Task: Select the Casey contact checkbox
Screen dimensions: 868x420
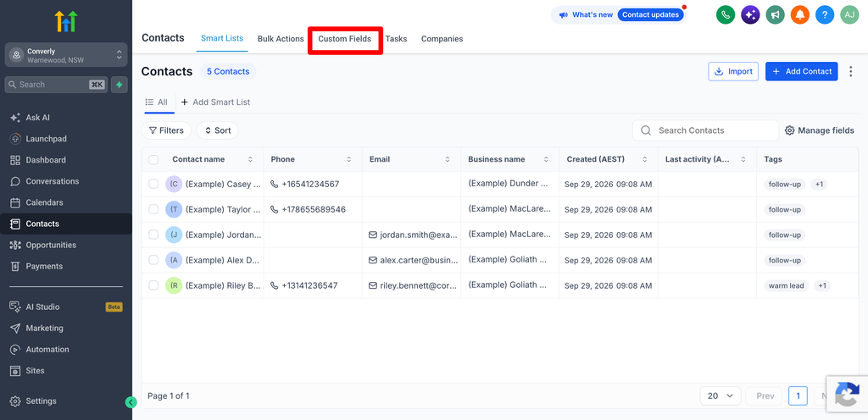Action: (x=153, y=184)
